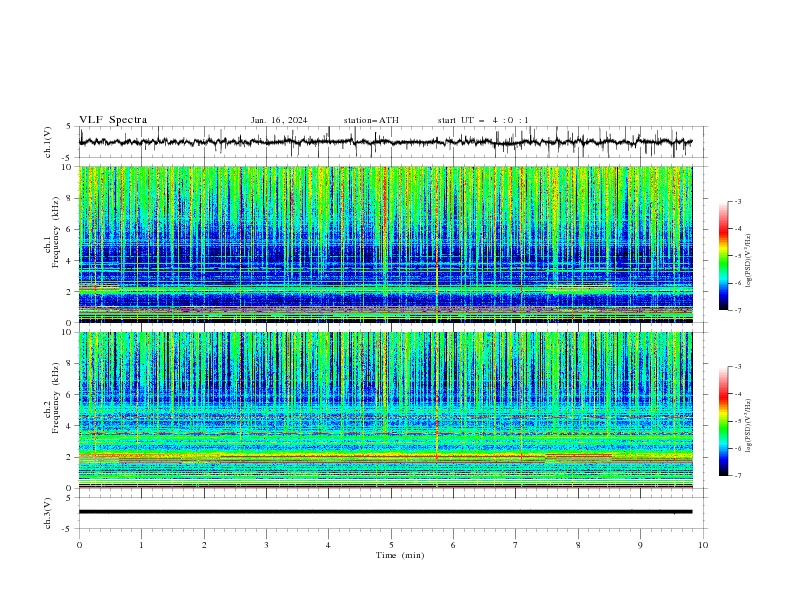Click the '8' kHz tick on ch.1 frequency axis
This screenshot has height=612, width=792.
click(x=70, y=198)
